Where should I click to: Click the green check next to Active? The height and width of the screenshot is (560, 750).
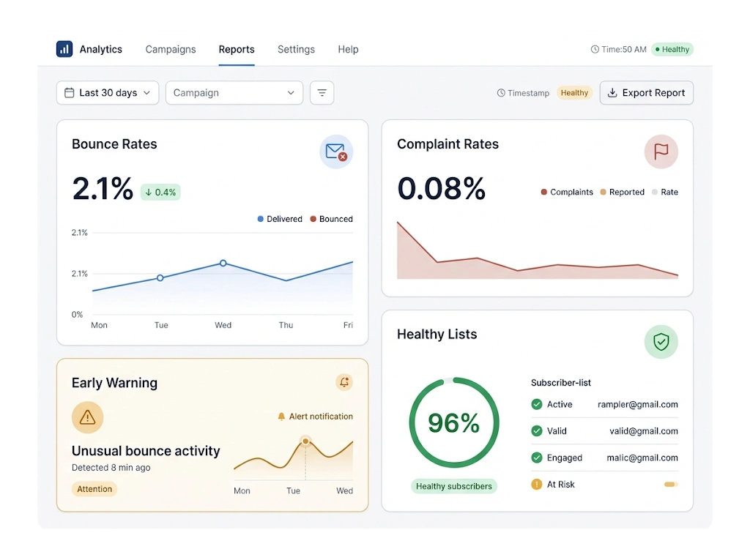tap(537, 405)
